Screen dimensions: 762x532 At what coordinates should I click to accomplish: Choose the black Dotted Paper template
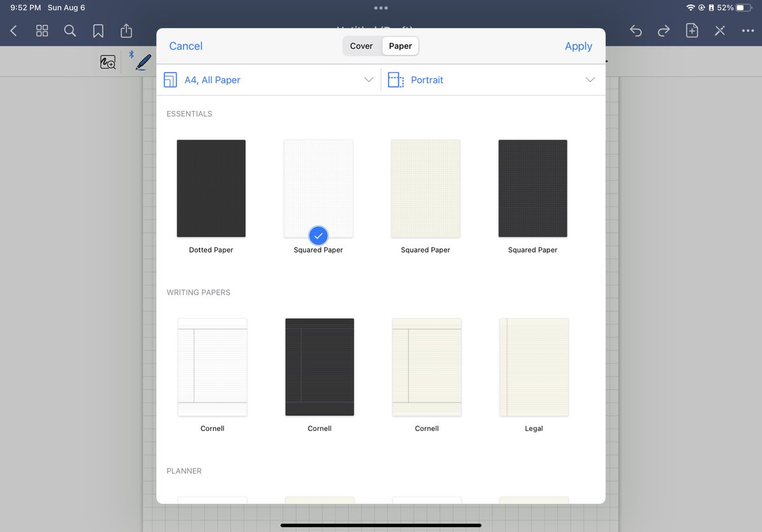[x=211, y=189]
